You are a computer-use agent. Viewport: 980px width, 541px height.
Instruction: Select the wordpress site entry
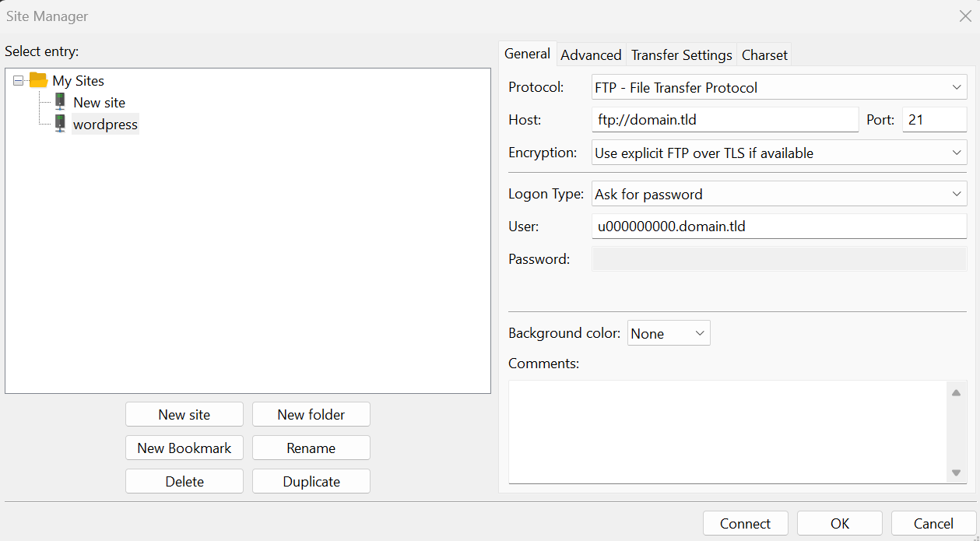[105, 123]
